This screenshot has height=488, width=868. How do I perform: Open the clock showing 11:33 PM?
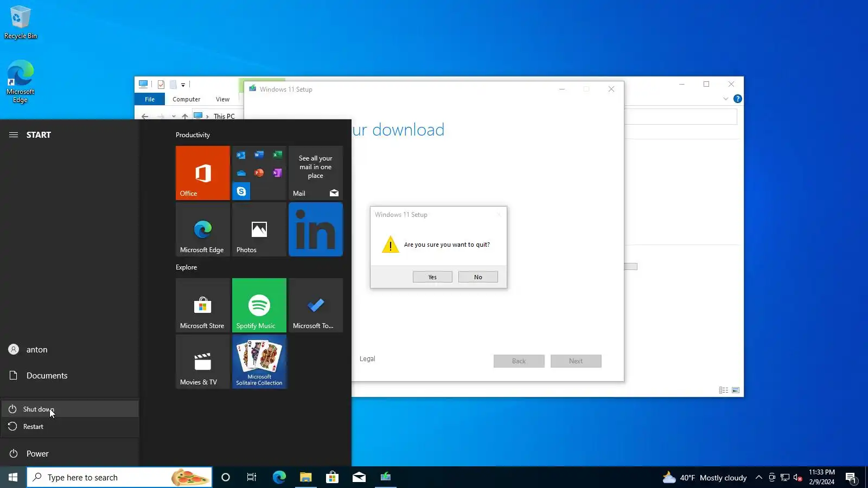click(x=822, y=477)
